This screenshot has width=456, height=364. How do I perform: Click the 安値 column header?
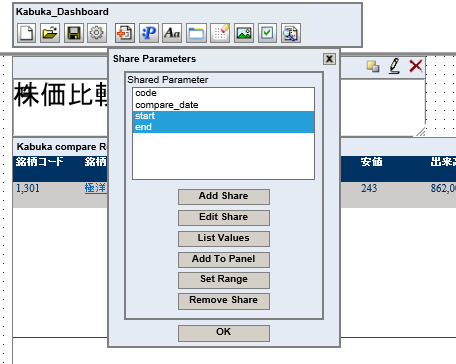(x=372, y=162)
